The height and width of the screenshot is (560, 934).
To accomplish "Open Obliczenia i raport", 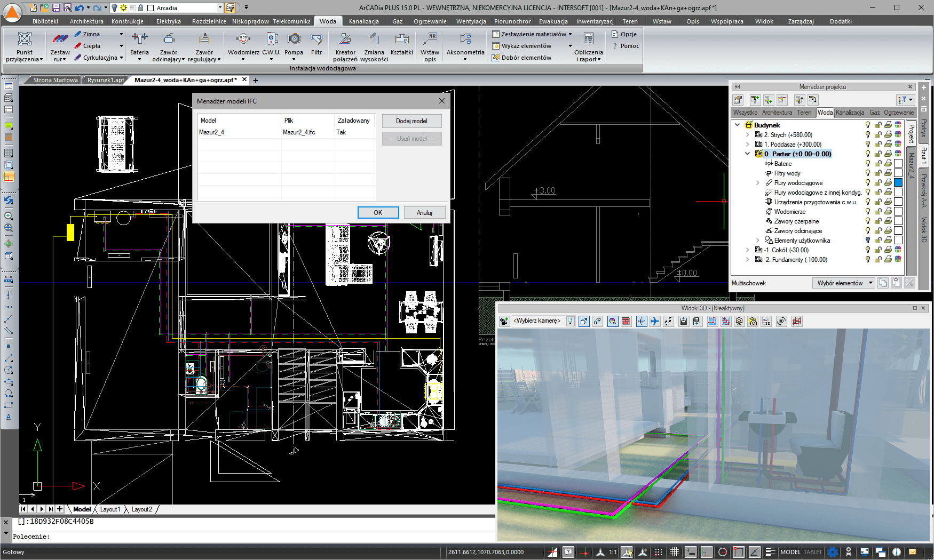I will coord(589,47).
